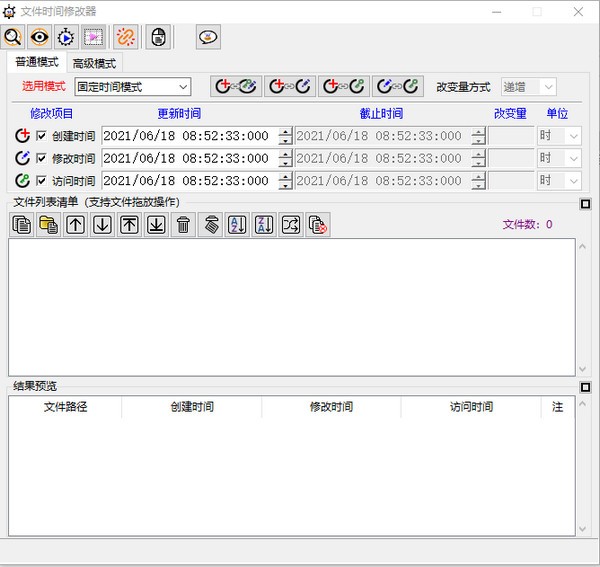
Task: Uncheck the 修改时间 checkbox
Action: [41, 158]
